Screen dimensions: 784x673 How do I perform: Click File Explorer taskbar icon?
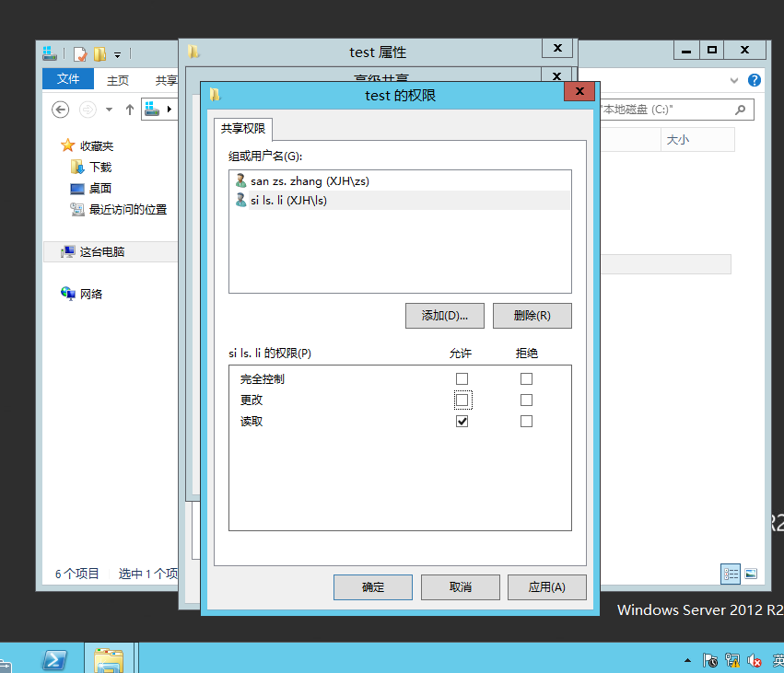point(109,659)
